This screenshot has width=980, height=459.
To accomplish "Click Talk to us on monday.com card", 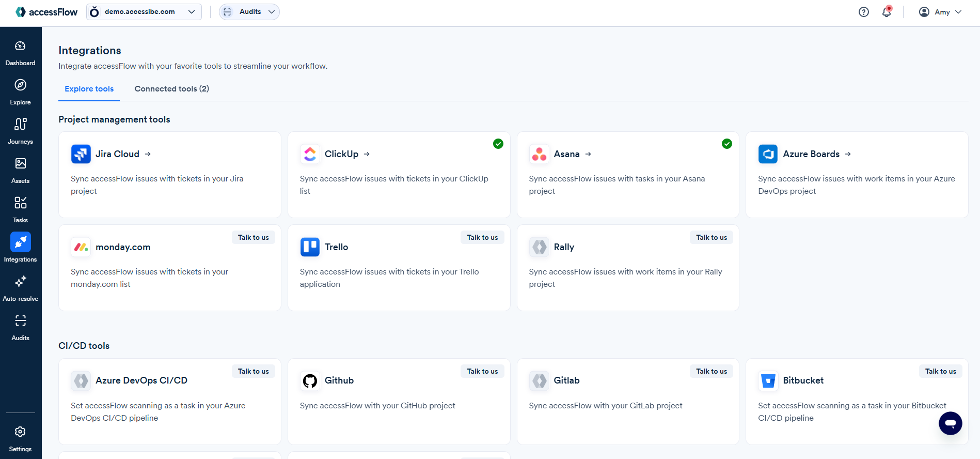I will (254, 237).
